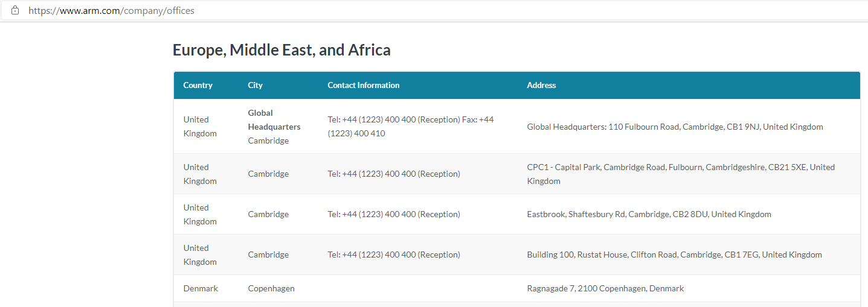Click the Contact Information column header
This screenshot has width=868, height=307.
click(x=364, y=85)
